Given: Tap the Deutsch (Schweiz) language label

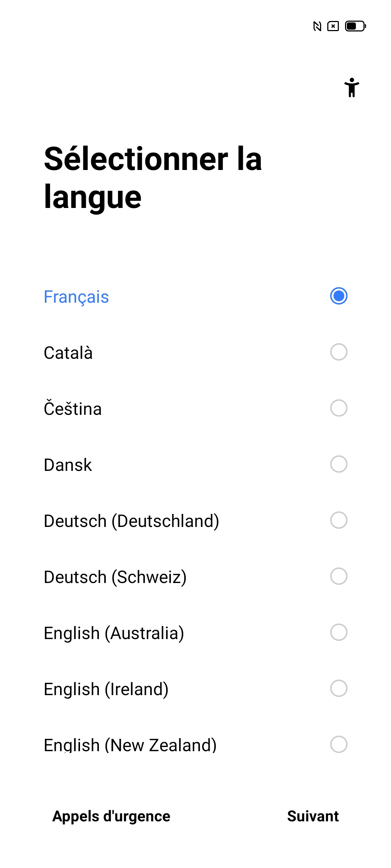Looking at the screenshot, I should [115, 577].
